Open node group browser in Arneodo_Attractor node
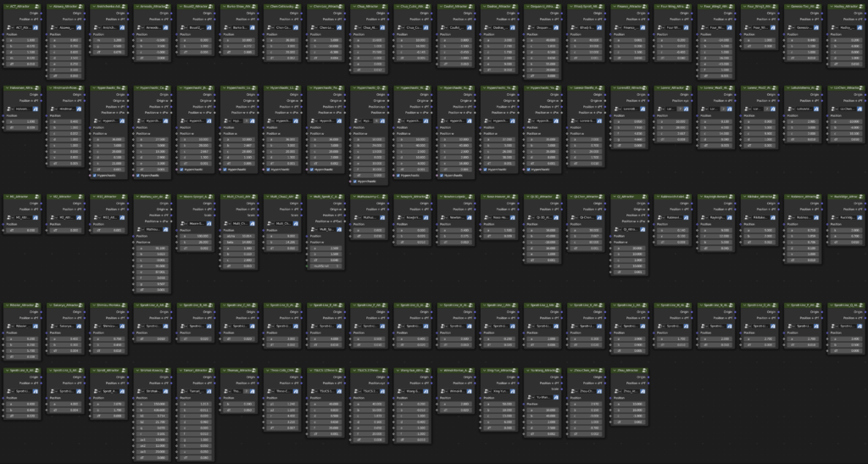The image size is (868, 464). coord(138,26)
